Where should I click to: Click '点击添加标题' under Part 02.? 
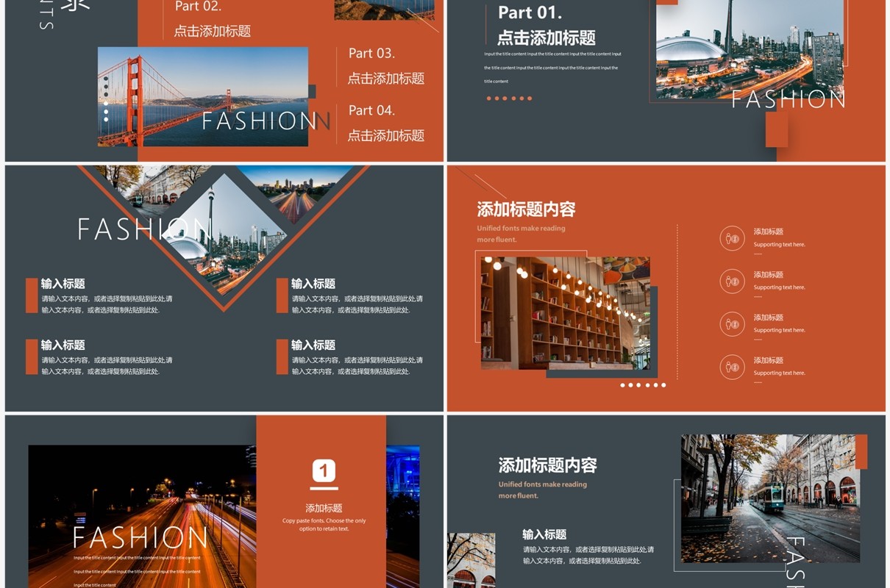click(x=213, y=31)
